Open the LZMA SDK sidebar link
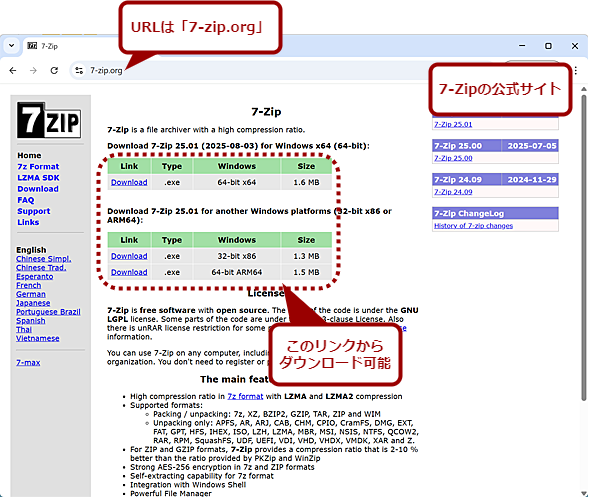The height and width of the screenshot is (498, 589). point(38,178)
